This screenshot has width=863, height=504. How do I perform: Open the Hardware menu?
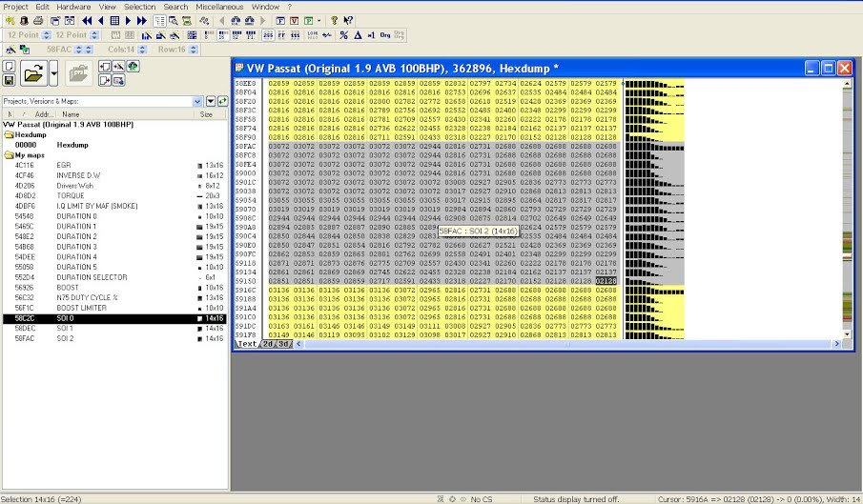[x=73, y=7]
